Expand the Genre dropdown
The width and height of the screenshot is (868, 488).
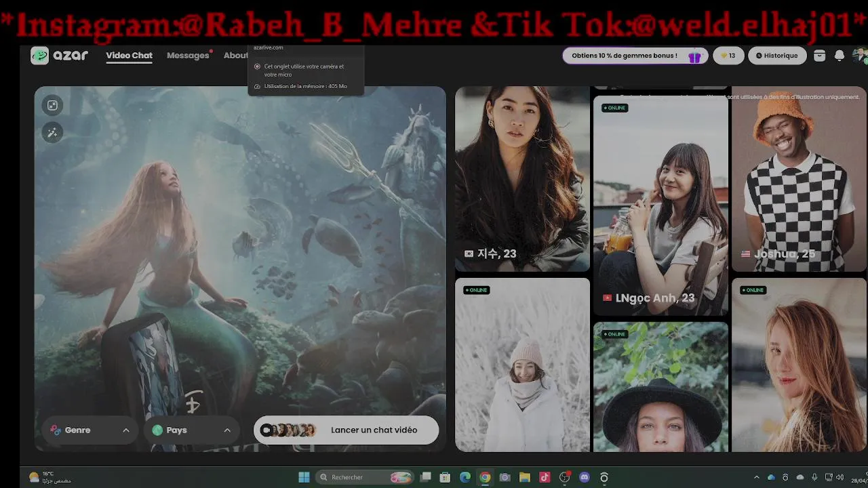pyautogui.click(x=90, y=430)
